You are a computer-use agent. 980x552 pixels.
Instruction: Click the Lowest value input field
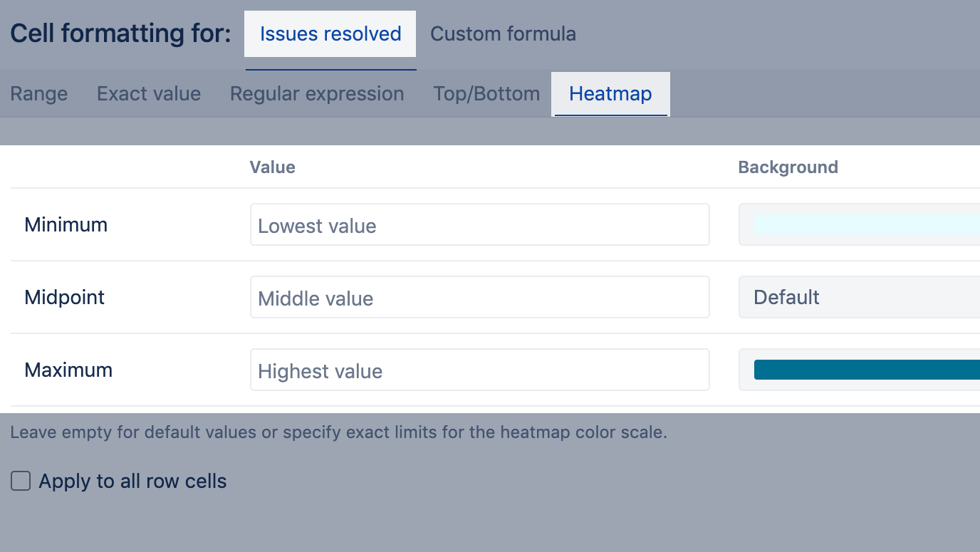point(479,225)
